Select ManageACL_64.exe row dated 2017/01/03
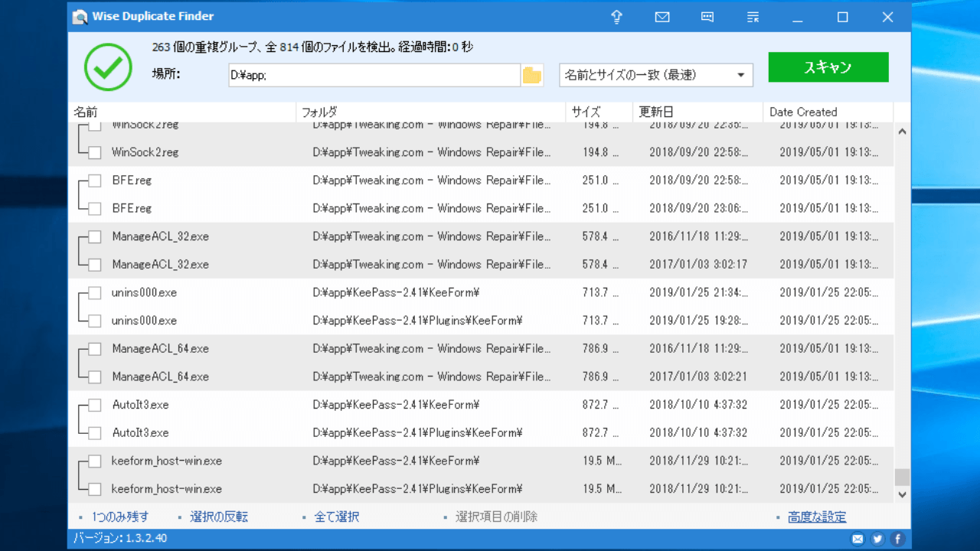Image resolution: width=980 pixels, height=551 pixels. pos(481,377)
